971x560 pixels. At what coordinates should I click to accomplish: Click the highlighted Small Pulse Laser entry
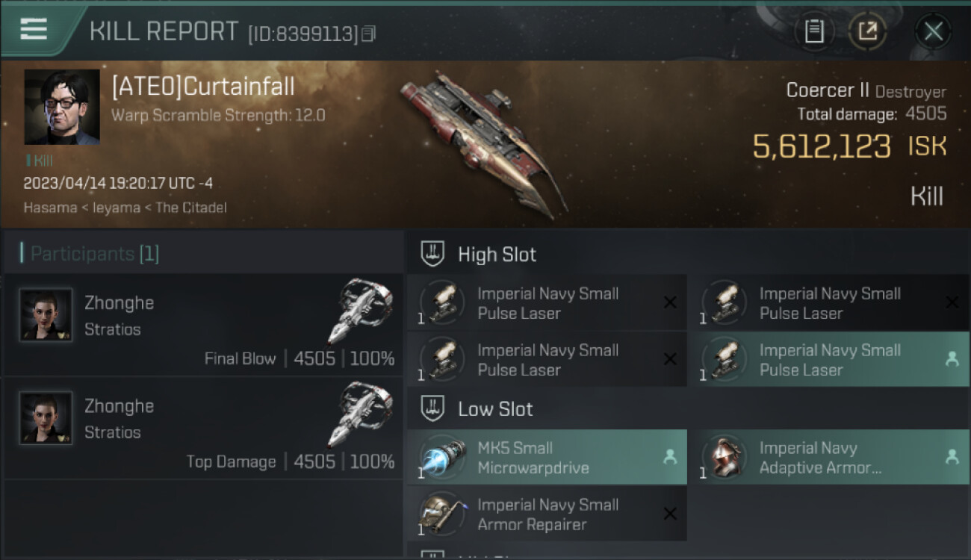[x=828, y=359]
